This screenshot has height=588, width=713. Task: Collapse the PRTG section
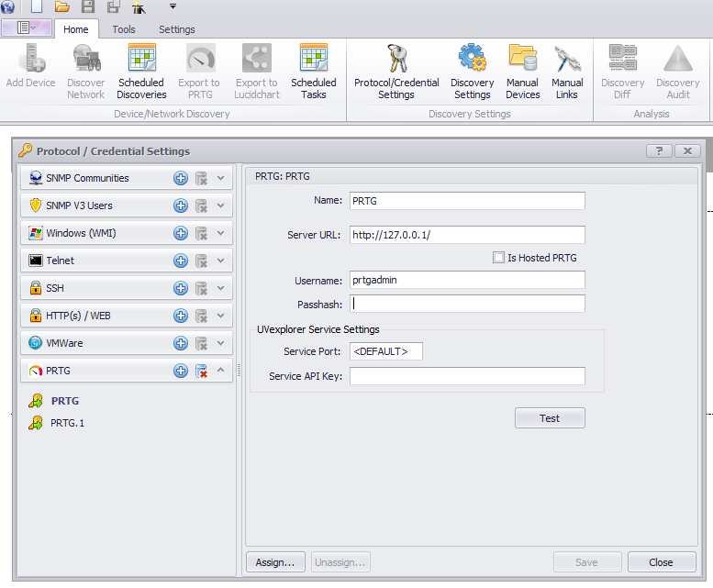(220, 370)
